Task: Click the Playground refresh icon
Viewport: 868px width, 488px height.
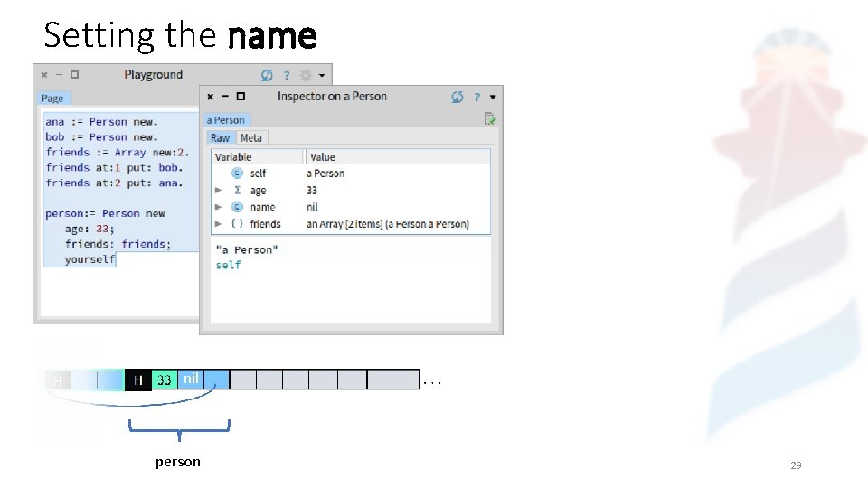Action: pos(267,75)
